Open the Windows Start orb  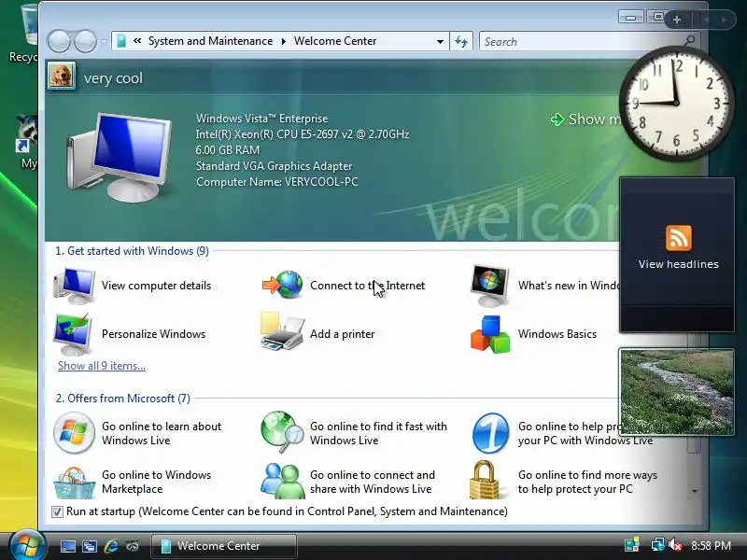pyautogui.click(x=27, y=546)
